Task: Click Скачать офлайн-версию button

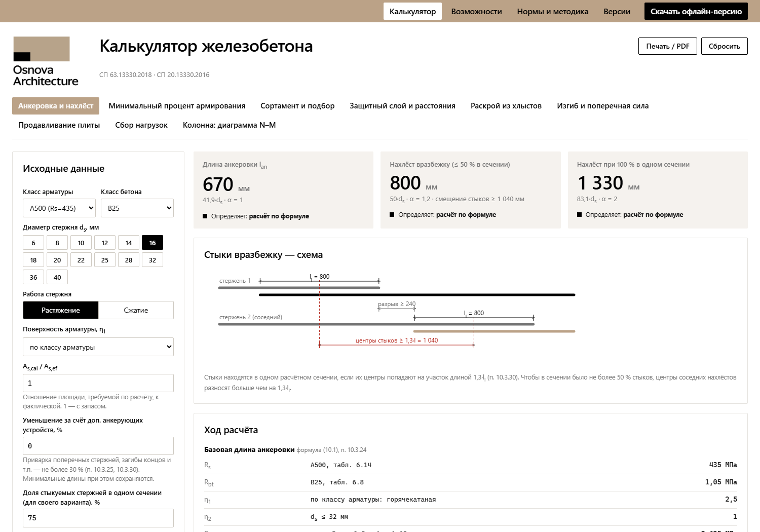Action: [696, 11]
